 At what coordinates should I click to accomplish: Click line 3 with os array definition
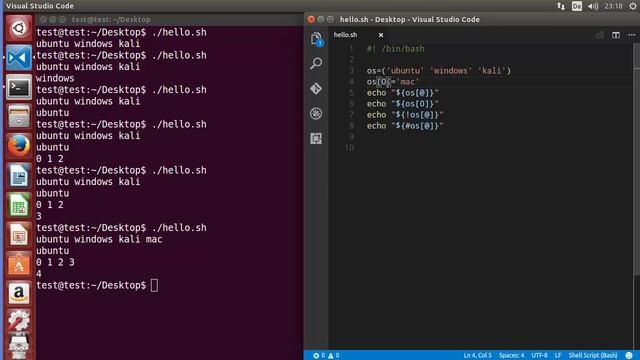click(438, 71)
